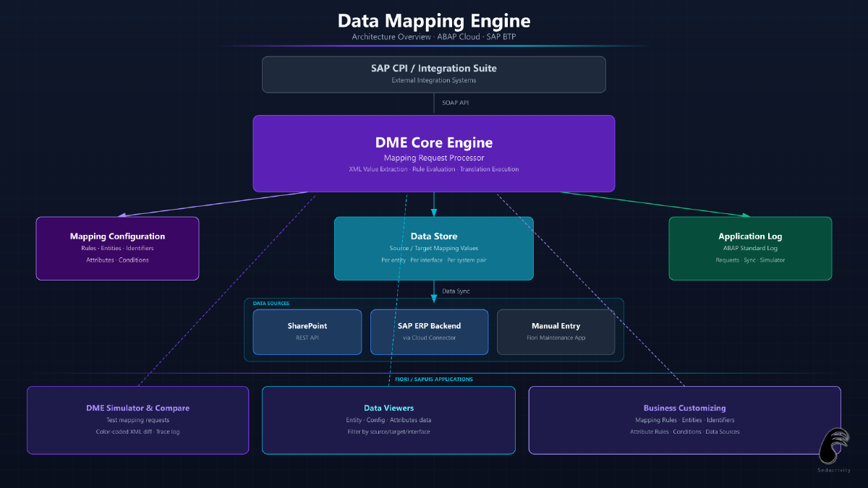Select the Mapping Configuration box

pos(117,248)
